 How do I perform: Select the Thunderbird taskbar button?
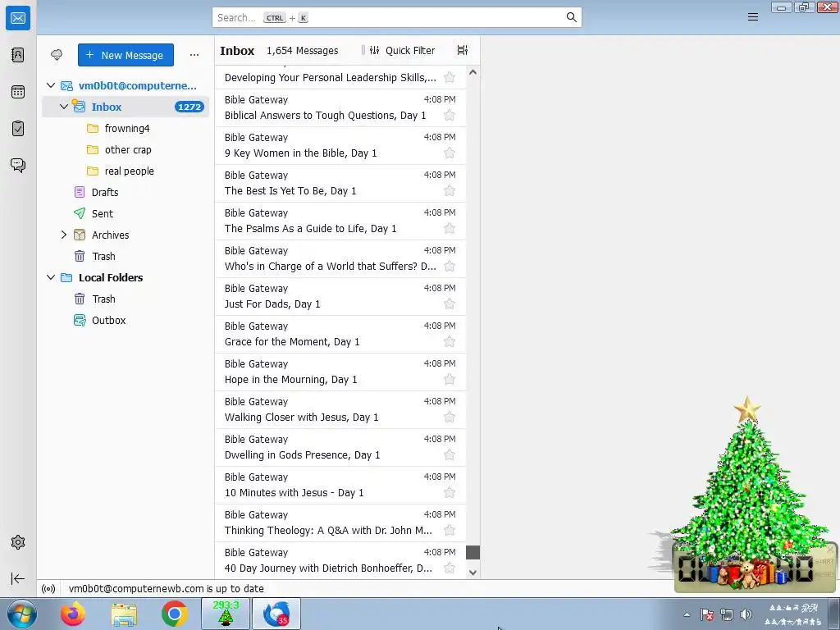coord(276,614)
